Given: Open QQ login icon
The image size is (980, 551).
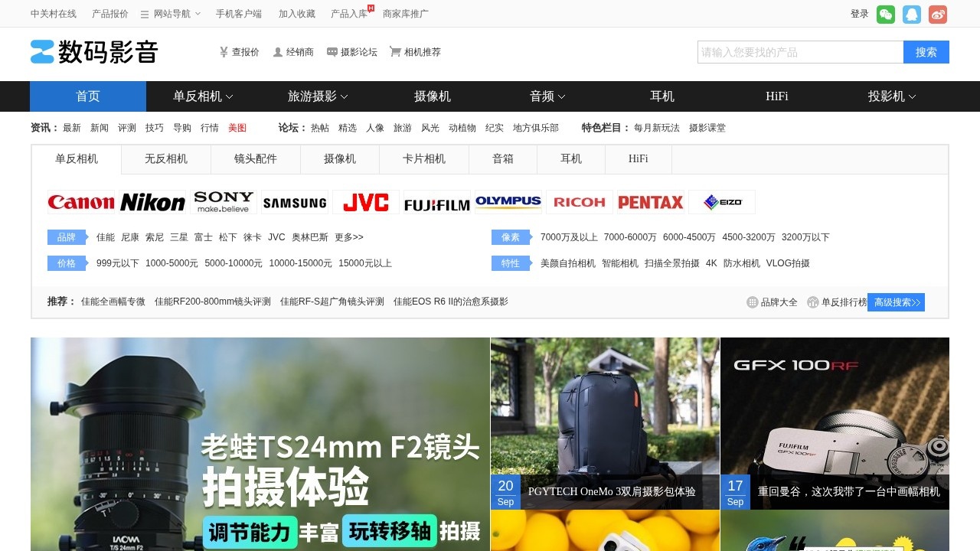Looking at the screenshot, I should [x=912, y=15].
